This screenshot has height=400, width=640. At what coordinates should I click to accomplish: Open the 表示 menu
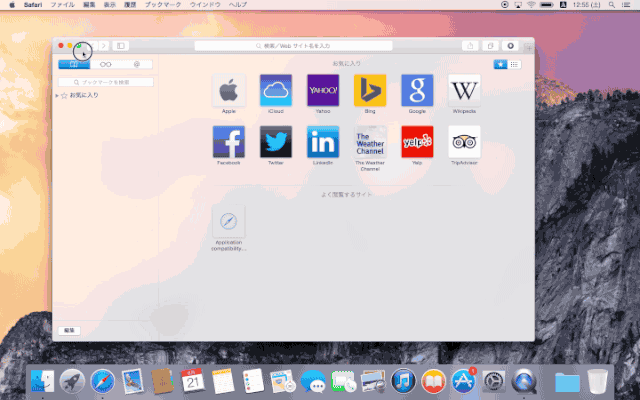coord(109,5)
